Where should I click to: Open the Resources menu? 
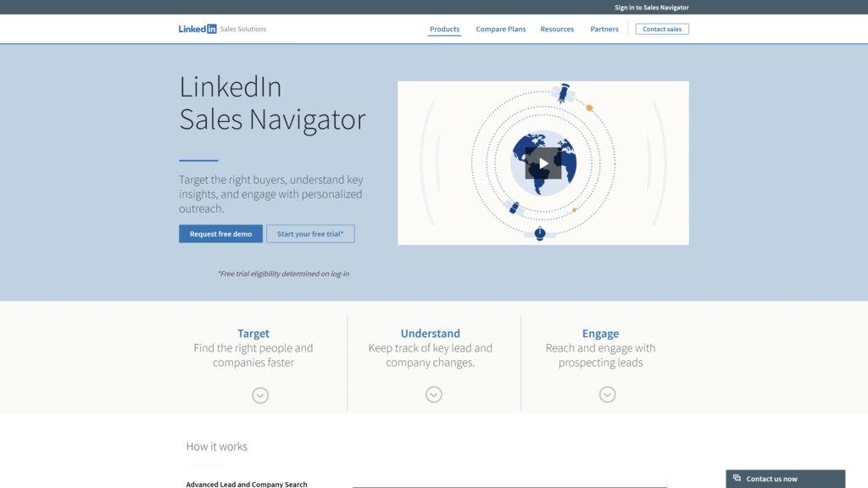(x=557, y=29)
